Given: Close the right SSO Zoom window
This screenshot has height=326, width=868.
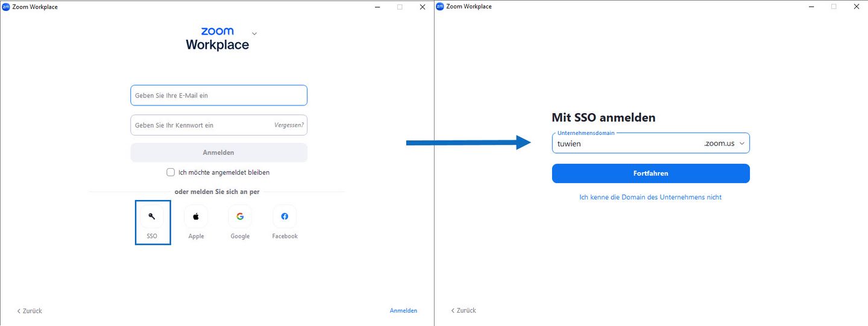Looking at the screenshot, I should [x=857, y=7].
